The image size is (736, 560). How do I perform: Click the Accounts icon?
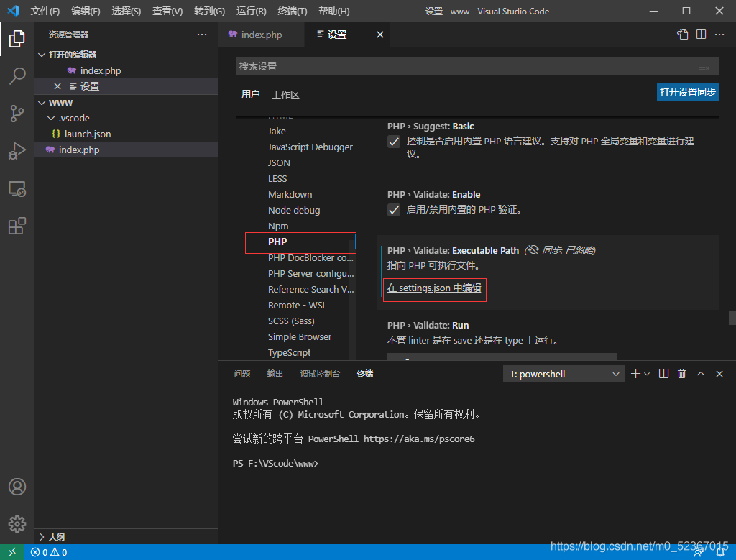click(x=17, y=487)
